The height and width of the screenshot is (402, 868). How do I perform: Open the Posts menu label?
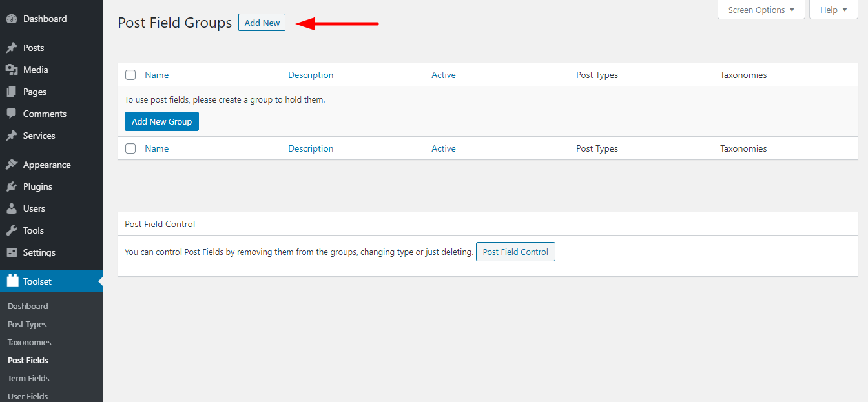coord(34,48)
